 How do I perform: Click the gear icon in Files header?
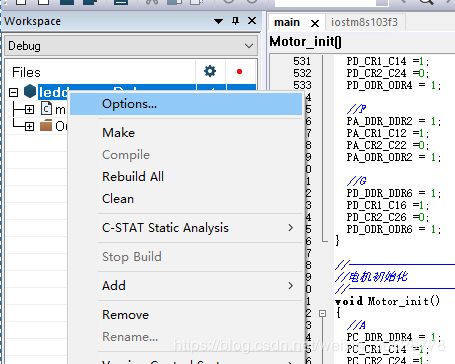(x=210, y=71)
